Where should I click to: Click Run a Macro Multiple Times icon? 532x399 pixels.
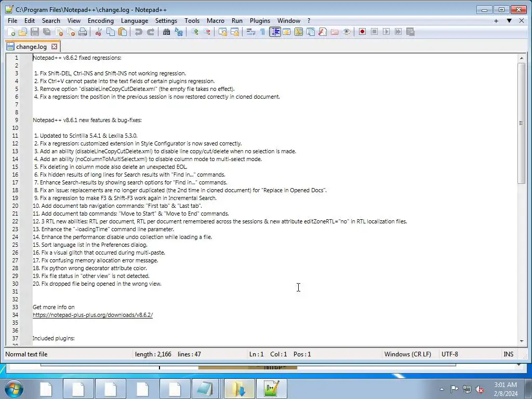(x=398, y=32)
